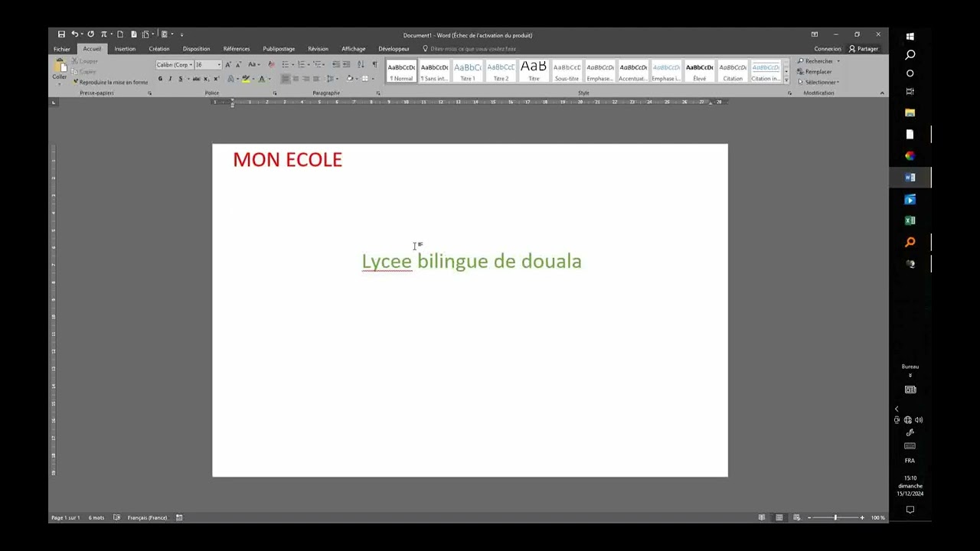Viewport: 980px width, 551px height.
Task: Open Windows search from the taskbar
Action: coord(910,55)
